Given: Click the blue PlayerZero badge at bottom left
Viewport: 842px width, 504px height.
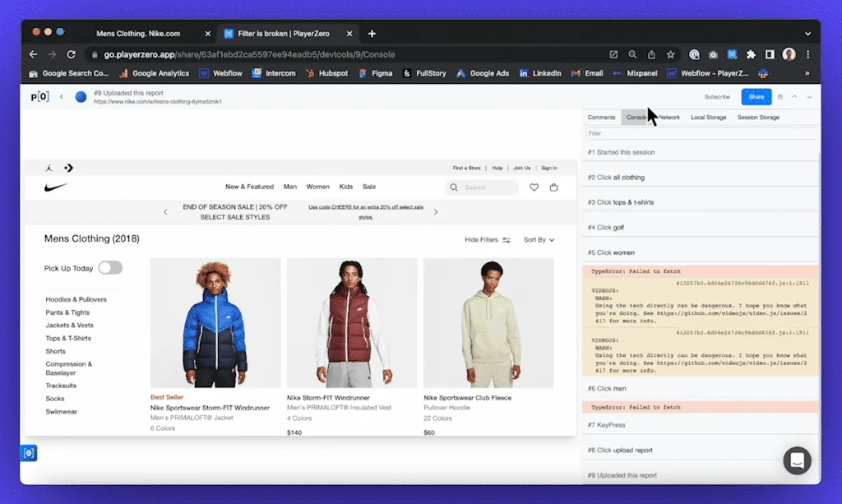Looking at the screenshot, I should coord(29,453).
